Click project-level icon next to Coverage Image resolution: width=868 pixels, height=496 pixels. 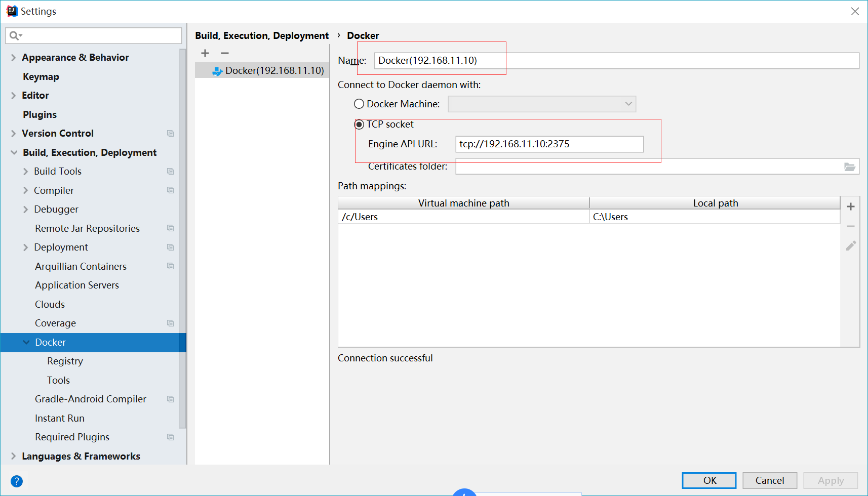[x=170, y=323]
